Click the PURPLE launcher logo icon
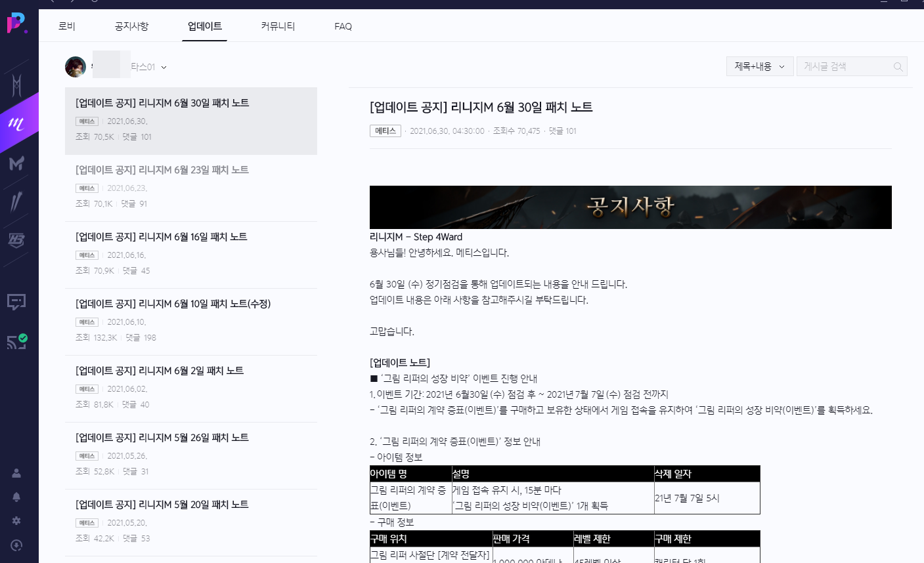 (16, 24)
